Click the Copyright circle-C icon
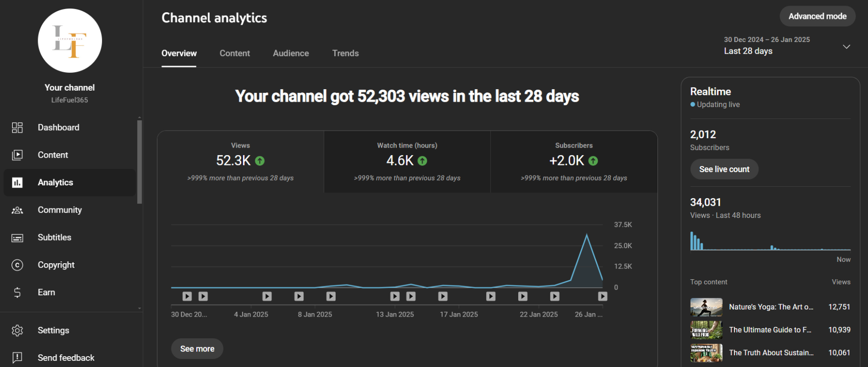The height and width of the screenshot is (367, 868). [x=17, y=265]
